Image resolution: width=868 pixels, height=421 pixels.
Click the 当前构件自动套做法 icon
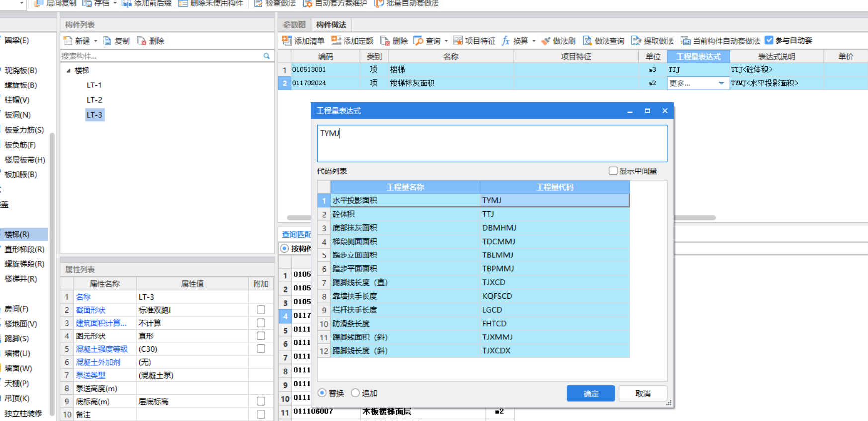coord(686,41)
